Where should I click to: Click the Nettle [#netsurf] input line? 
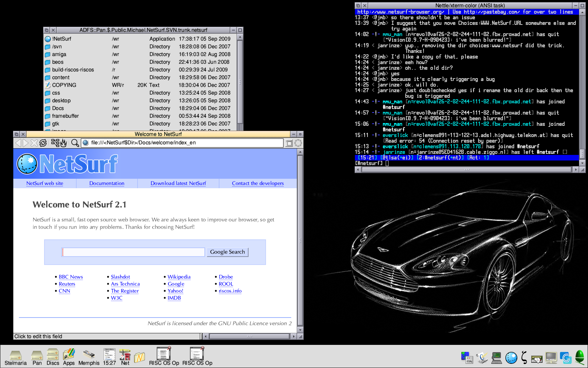click(x=467, y=163)
